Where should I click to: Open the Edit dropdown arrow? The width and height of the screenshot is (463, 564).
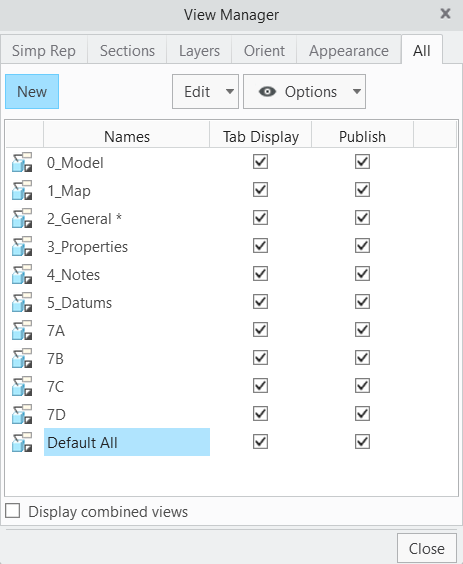coord(230,92)
